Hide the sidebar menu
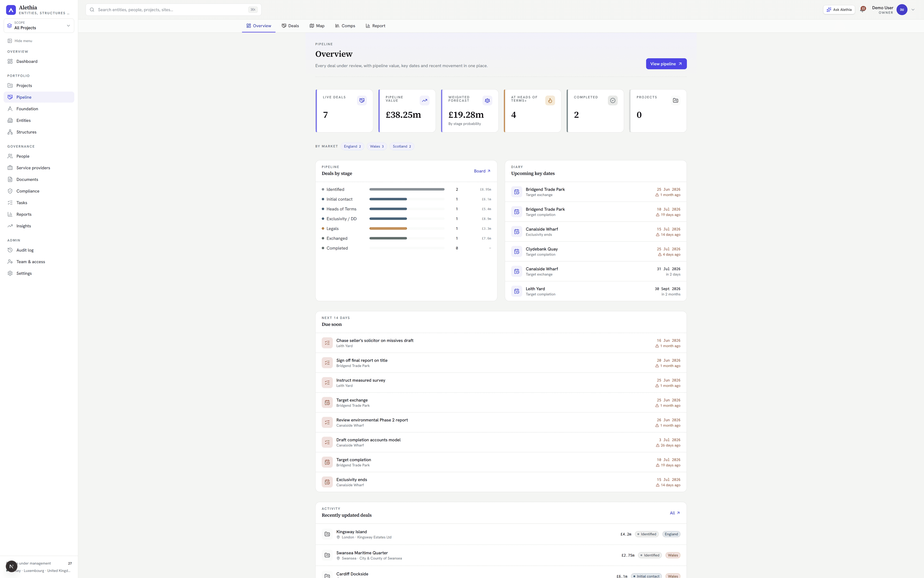Image resolution: width=924 pixels, height=578 pixels. (20, 41)
